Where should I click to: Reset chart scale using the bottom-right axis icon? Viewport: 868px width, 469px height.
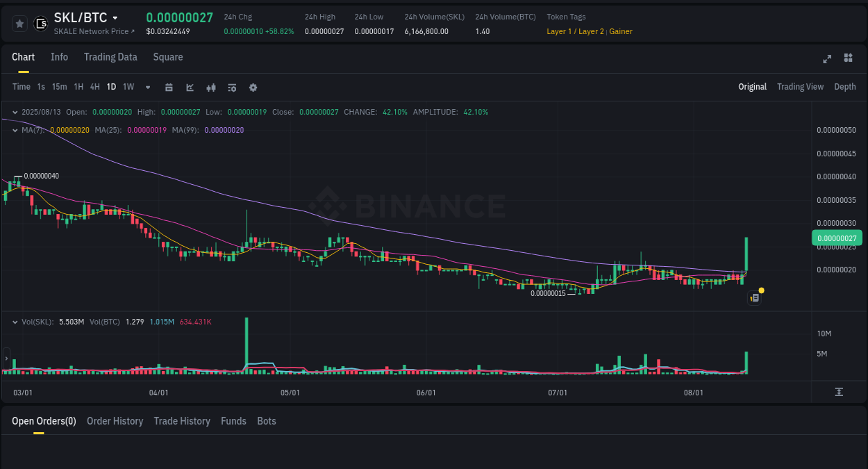coord(839,392)
